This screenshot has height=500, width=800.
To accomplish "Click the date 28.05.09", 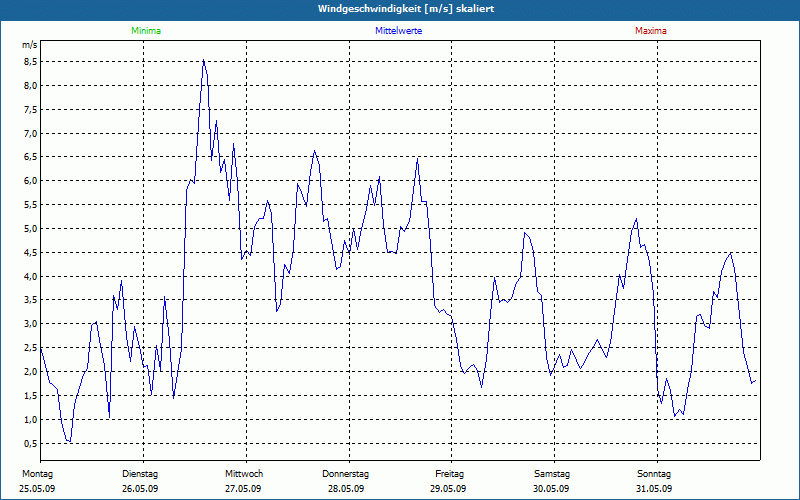I will coord(346,489).
